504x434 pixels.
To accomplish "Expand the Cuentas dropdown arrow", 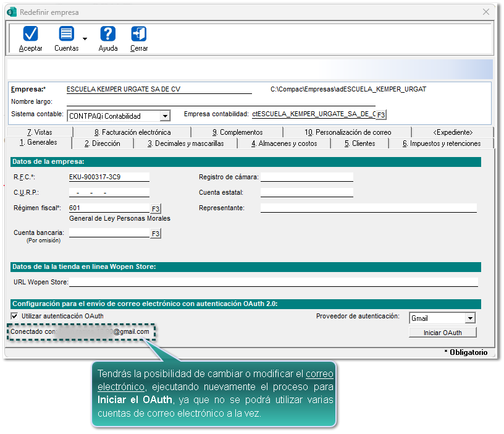I will [x=85, y=39].
